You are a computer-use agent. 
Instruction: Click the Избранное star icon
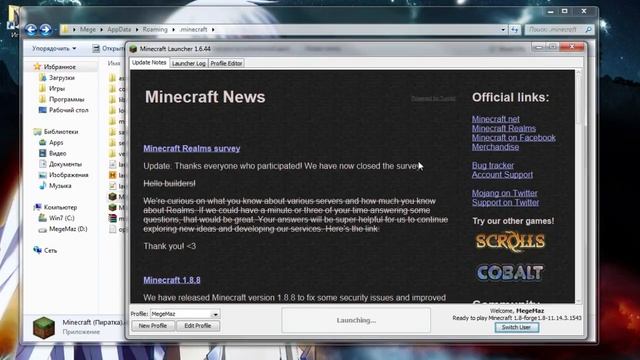pos(37,66)
